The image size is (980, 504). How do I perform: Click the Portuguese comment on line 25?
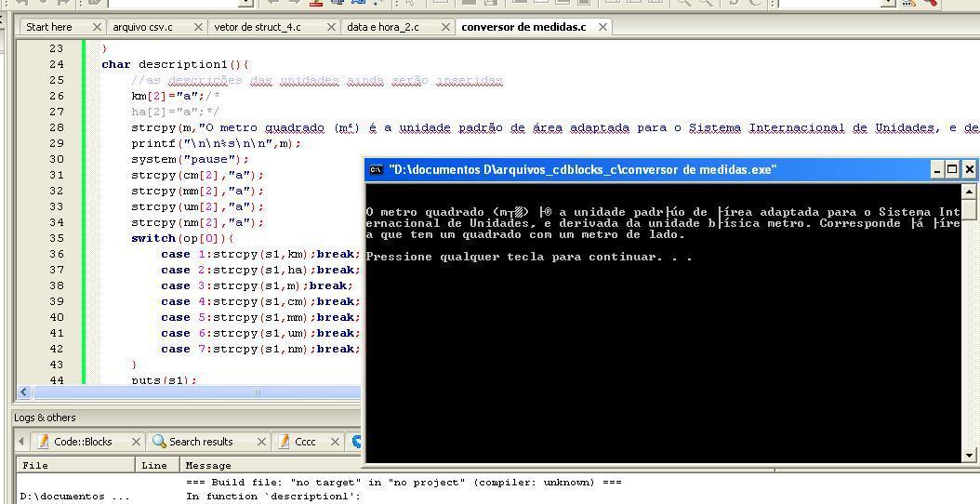(317, 81)
